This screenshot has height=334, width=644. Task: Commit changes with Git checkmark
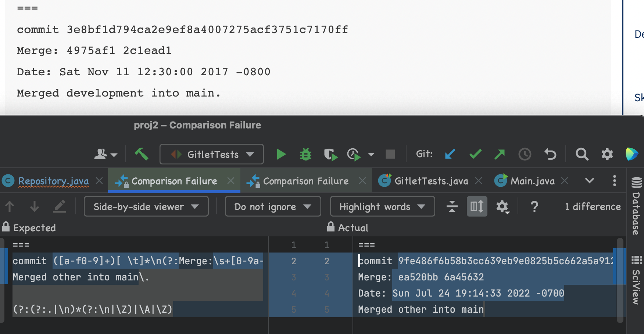[x=475, y=155]
